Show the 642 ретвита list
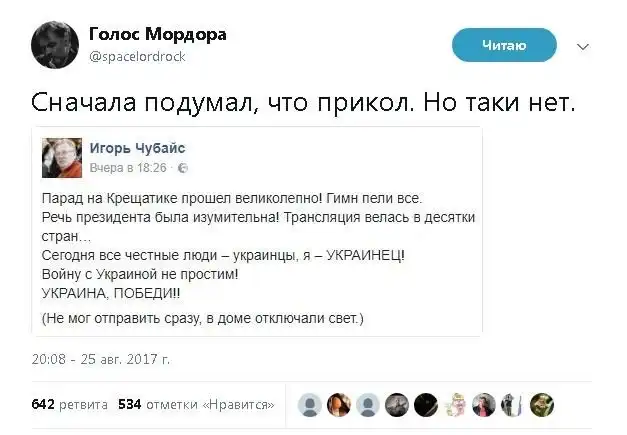 69,404
